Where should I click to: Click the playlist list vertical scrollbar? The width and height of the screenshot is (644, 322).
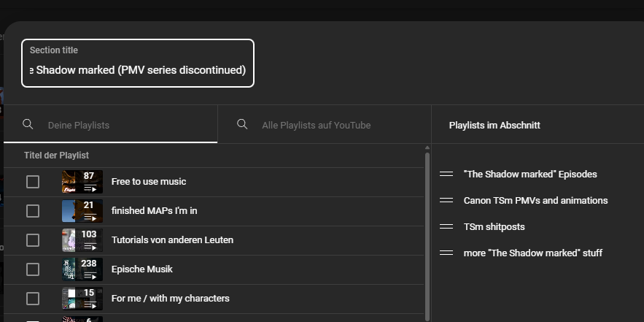point(427,219)
